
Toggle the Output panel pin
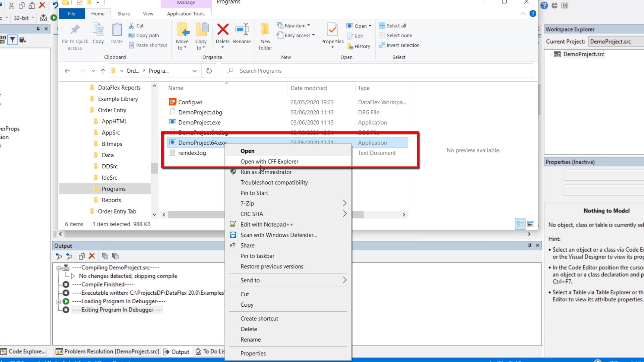tap(530, 245)
